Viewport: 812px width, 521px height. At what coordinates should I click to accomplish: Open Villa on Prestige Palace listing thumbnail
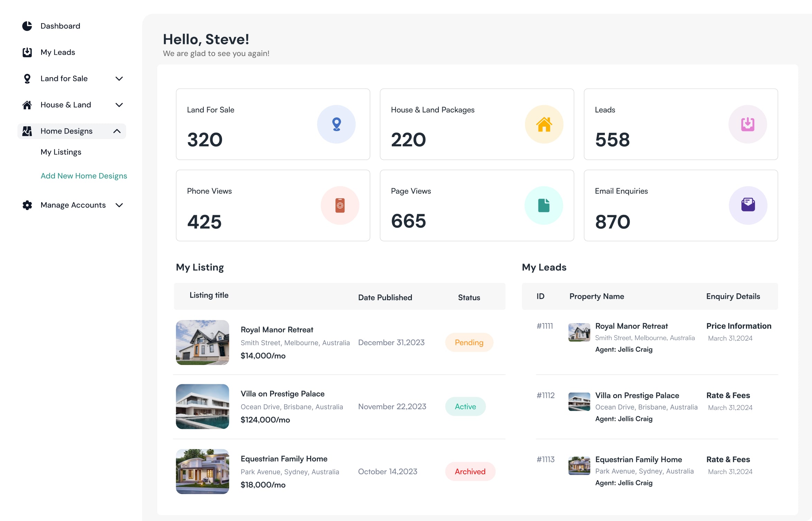202,406
